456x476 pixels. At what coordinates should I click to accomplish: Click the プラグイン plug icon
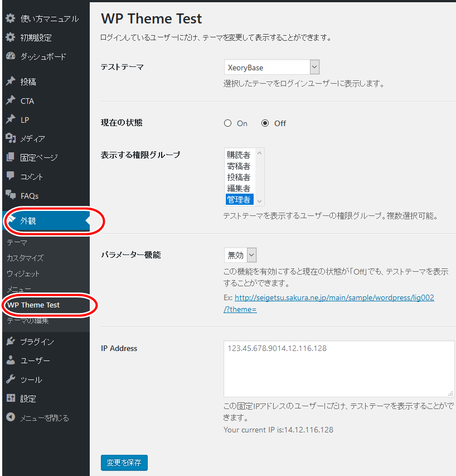point(10,341)
